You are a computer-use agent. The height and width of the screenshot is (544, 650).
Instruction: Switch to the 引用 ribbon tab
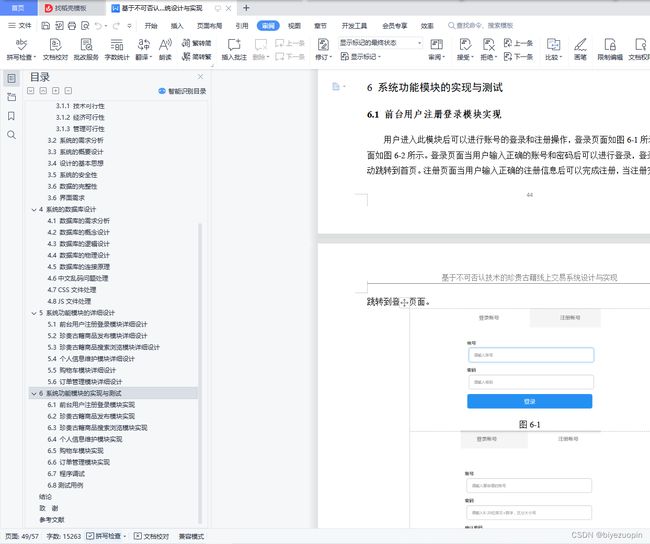(242, 26)
